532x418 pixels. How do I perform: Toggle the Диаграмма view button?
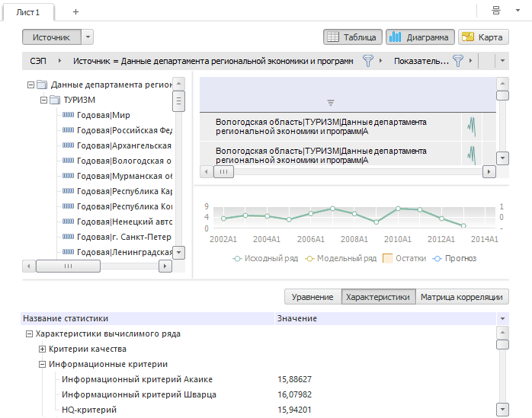pos(421,37)
